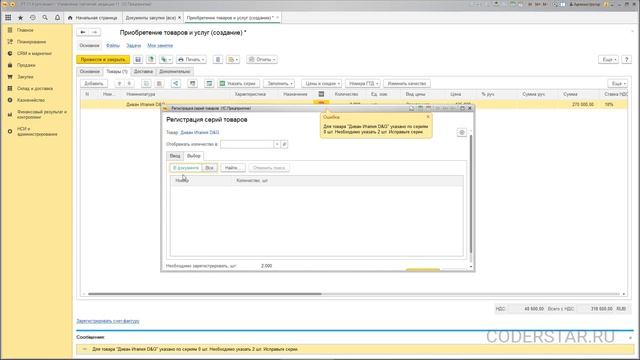Open the Мои заметки link
This screenshot has height=360, width=640.
click(x=160, y=45)
